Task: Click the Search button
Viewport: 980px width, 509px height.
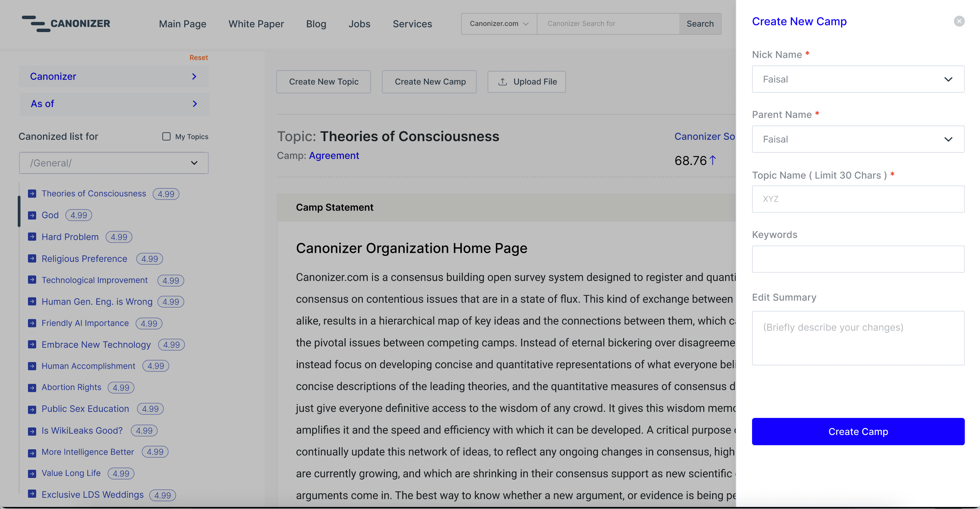Action: tap(700, 24)
